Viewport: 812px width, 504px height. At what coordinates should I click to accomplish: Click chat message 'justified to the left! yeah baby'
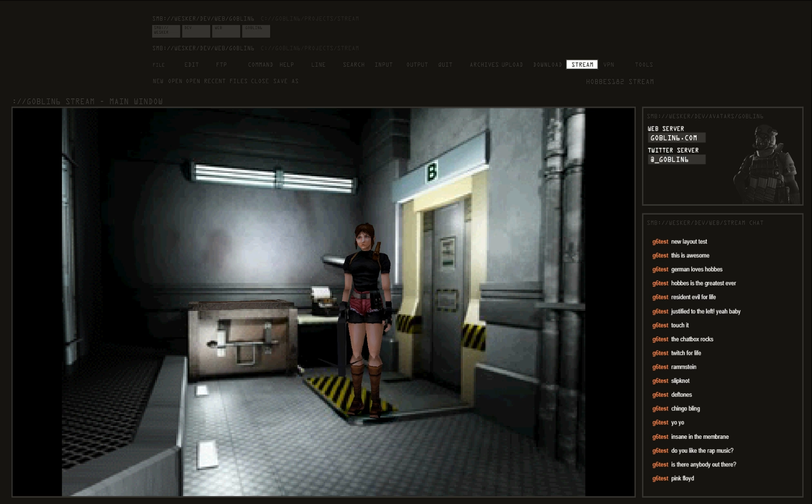pyautogui.click(x=706, y=312)
